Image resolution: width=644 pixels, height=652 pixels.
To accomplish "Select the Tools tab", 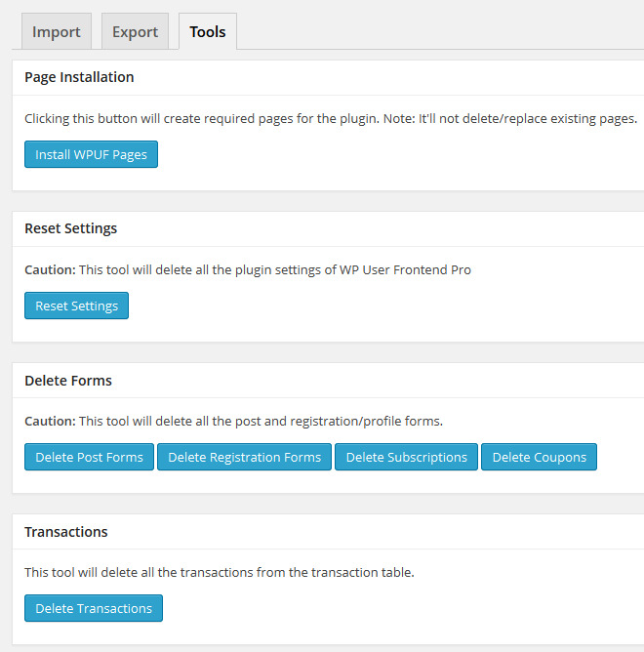I will tap(208, 31).
